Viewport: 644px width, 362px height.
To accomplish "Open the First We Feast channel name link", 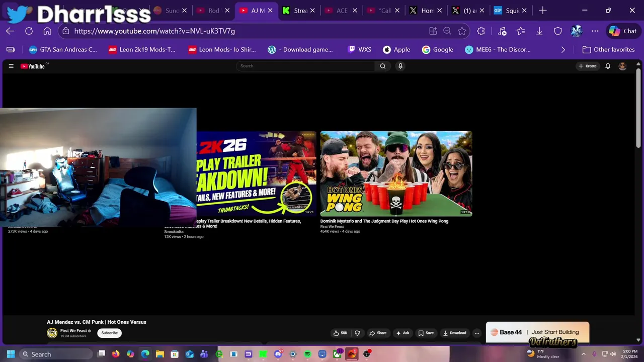I will 73,331.
